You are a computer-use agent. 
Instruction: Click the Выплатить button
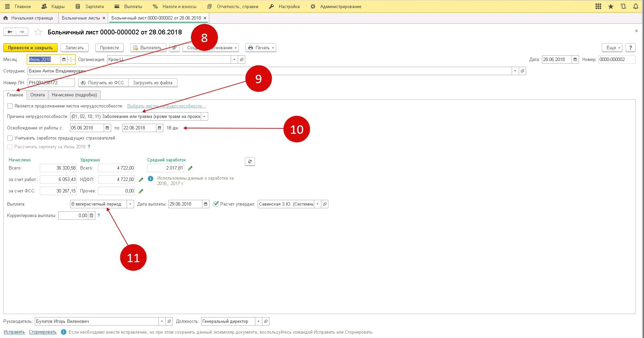tap(148, 48)
